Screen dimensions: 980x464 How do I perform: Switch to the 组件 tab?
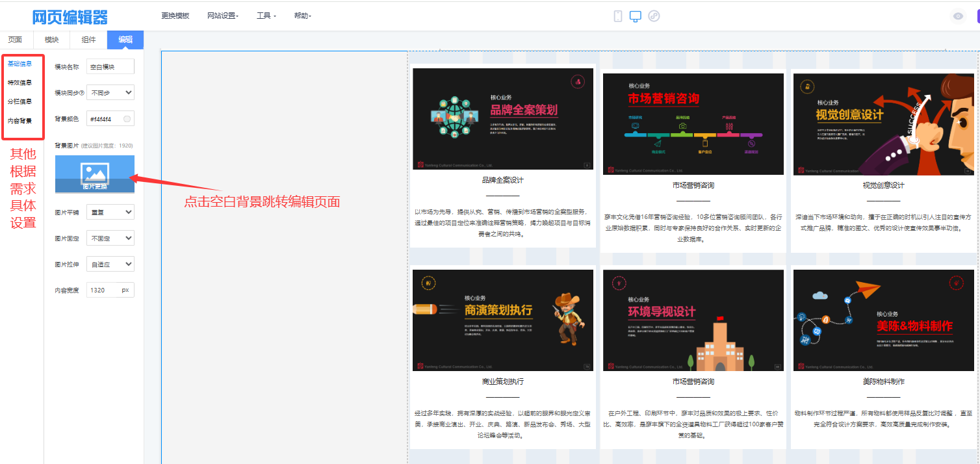tap(88, 40)
